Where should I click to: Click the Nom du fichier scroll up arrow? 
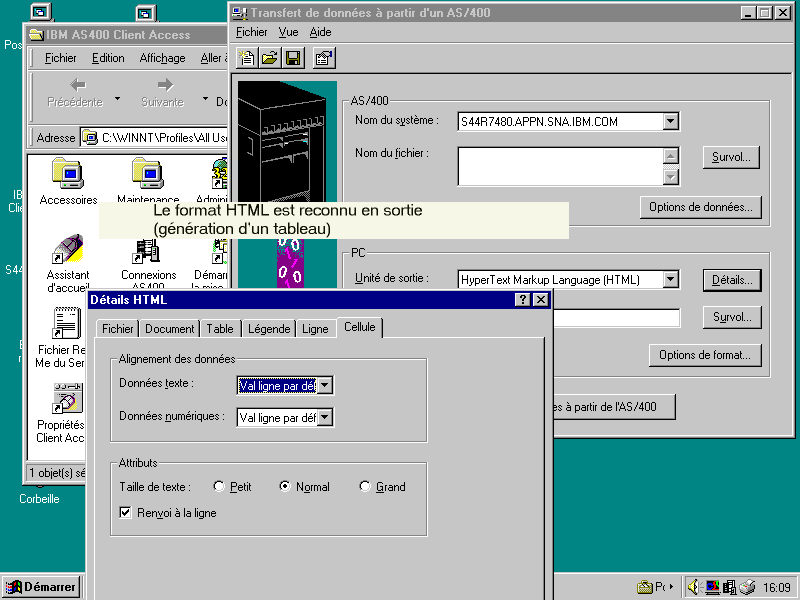[x=671, y=156]
